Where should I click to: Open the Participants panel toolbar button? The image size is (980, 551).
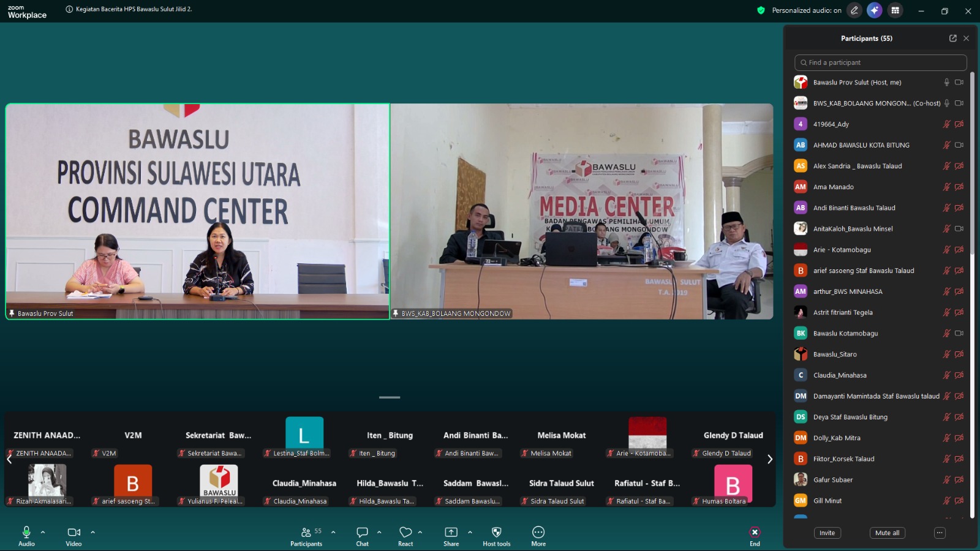tap(306, 536)
